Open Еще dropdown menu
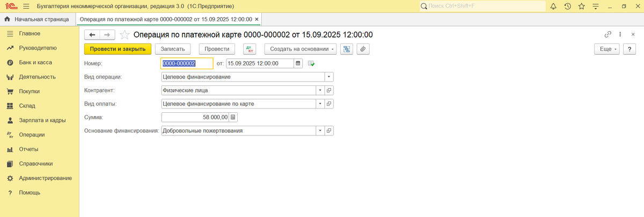Viewport: 644px width, 217px height. (606, 49)
